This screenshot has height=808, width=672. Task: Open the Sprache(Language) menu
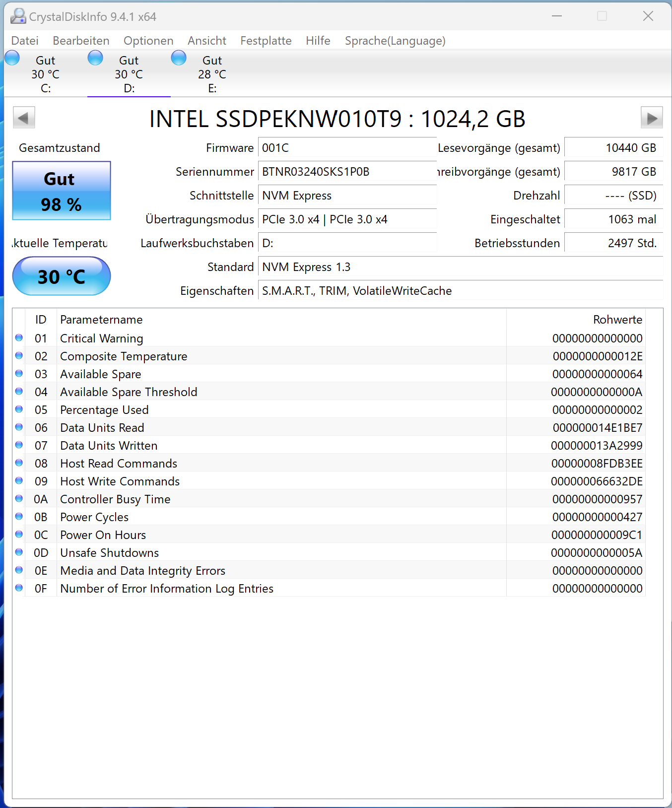[395, 41]
